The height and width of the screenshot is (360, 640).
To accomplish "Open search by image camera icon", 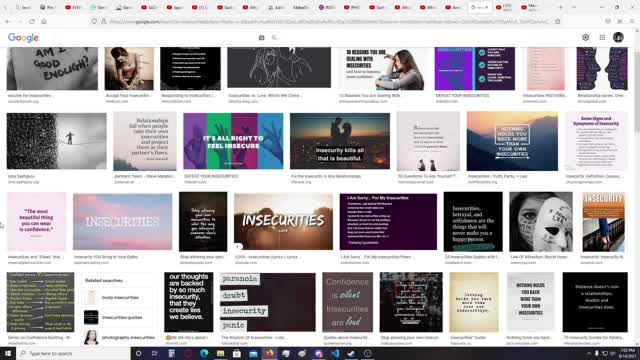I will [x=262, y=38].
